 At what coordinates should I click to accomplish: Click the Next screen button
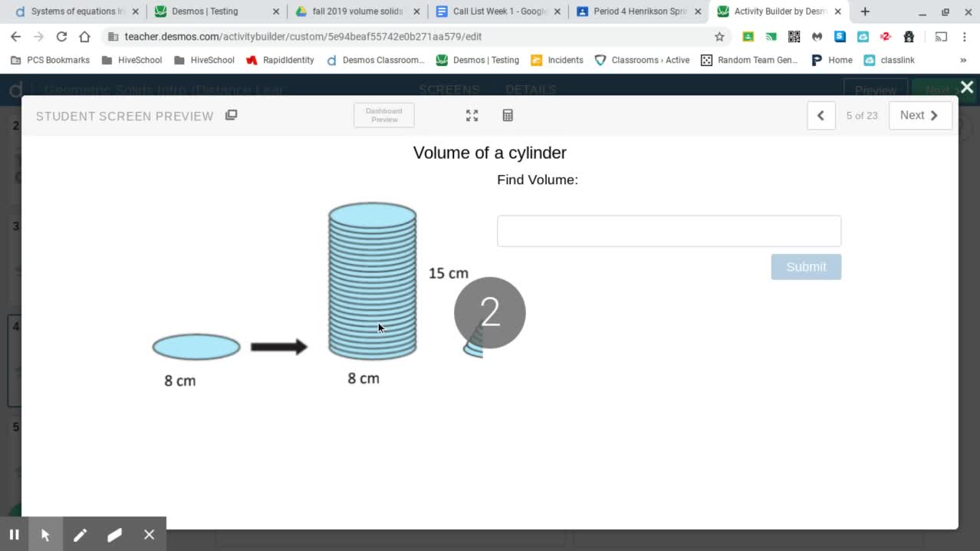tap(919, 115)
